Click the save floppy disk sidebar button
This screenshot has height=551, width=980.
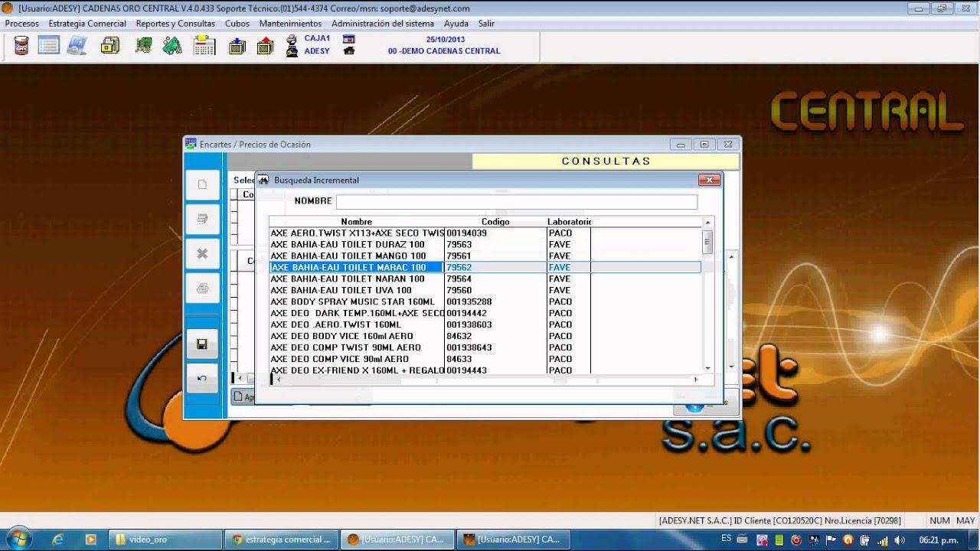(x=202, y=344)
